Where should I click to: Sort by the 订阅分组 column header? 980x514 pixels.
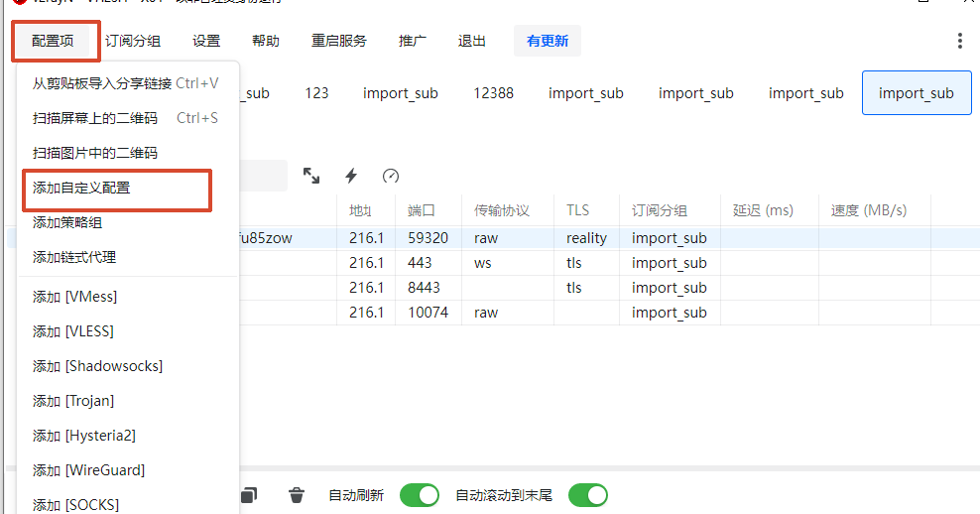[x=670, y=210]
